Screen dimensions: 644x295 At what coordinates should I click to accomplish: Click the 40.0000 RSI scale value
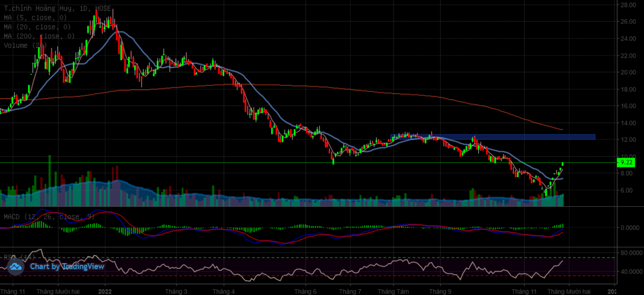pyautogui.click(x=630, y=272)
